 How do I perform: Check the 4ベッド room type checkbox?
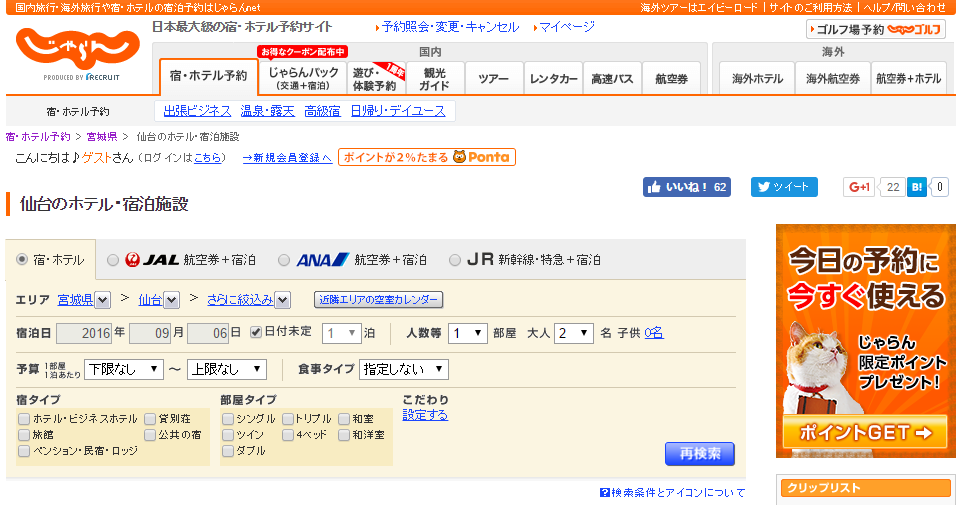coord(288,435)
